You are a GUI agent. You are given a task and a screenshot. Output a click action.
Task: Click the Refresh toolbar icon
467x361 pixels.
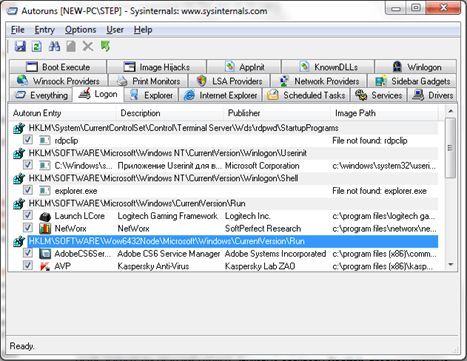[x=37, y=46]
